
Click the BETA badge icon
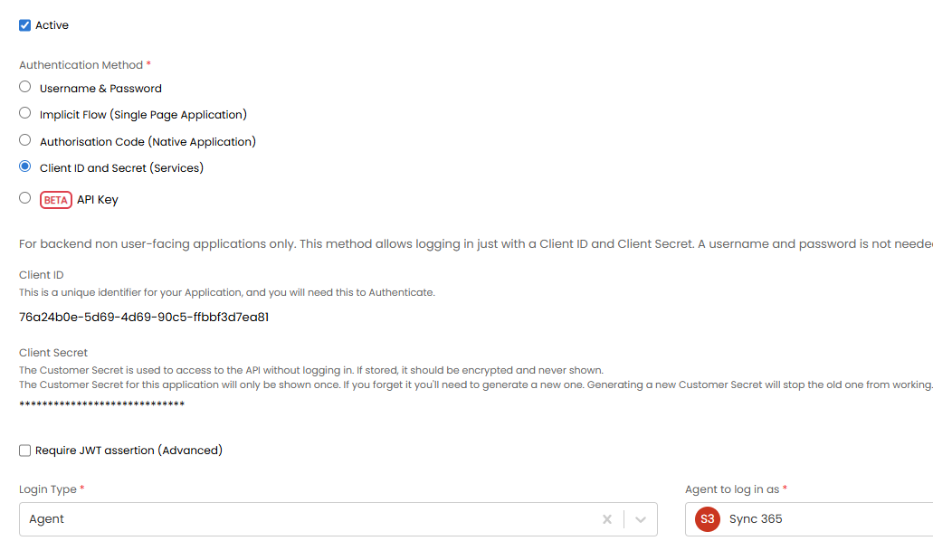pyautogui.click(x=56, y=200)
